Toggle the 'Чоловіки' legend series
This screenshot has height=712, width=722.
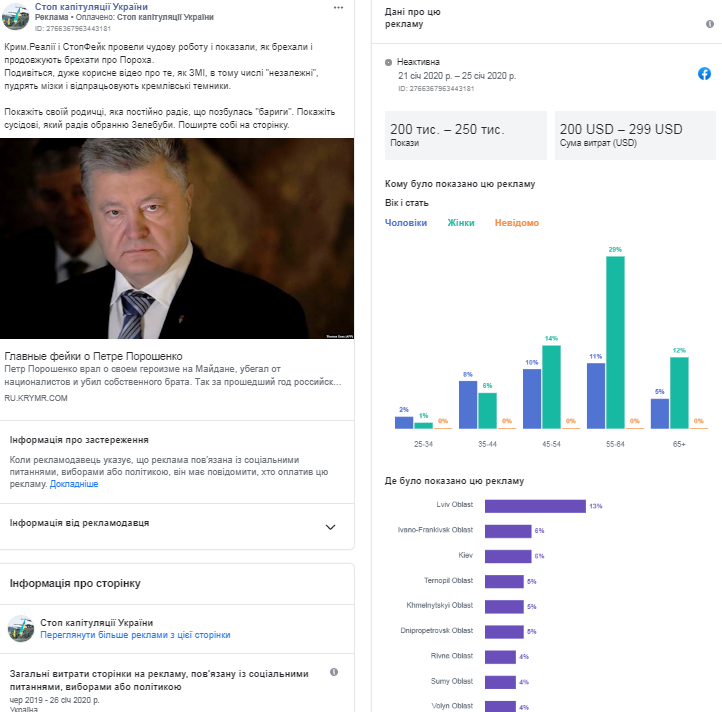405,223
